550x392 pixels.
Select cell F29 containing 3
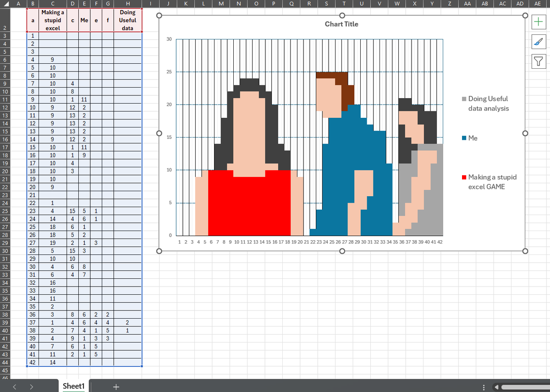pos(96,243)
